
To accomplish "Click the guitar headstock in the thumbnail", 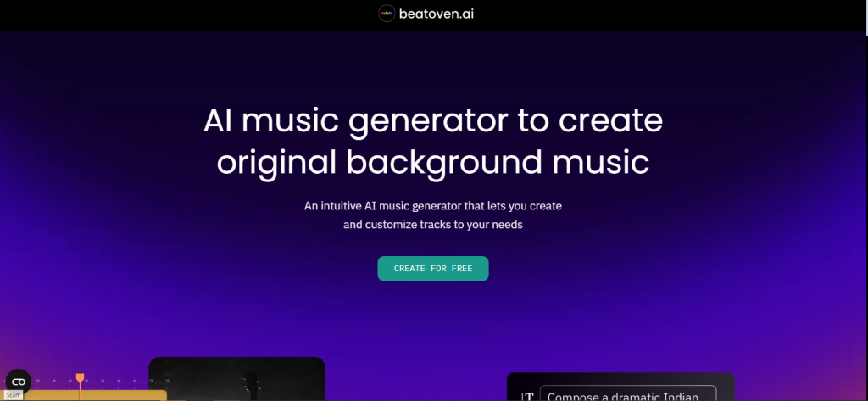I will coord(251,383).
